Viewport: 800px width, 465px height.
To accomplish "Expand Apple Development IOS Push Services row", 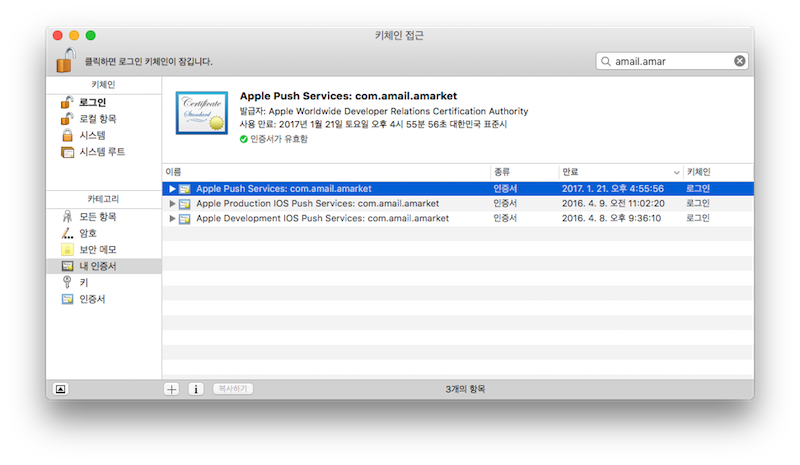I will (172, 218).
